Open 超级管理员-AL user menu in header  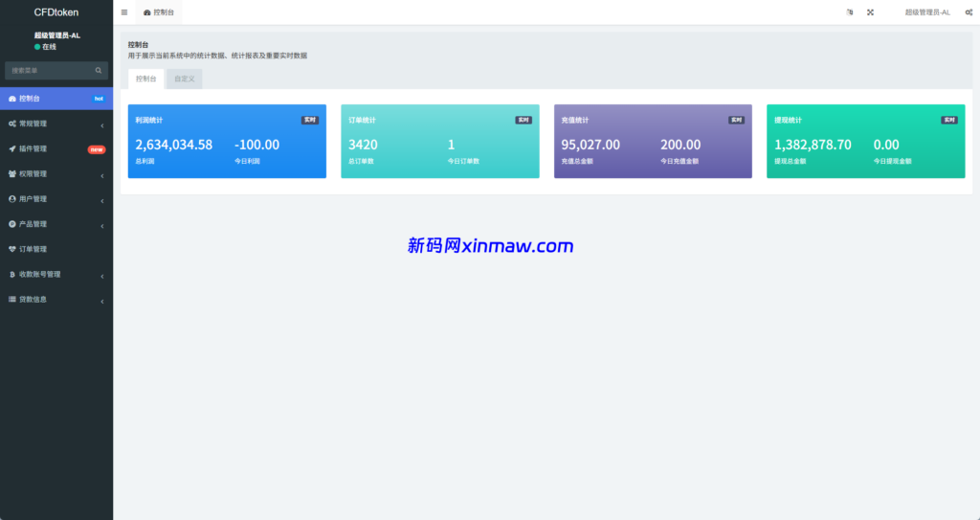(x=927, y=12)
